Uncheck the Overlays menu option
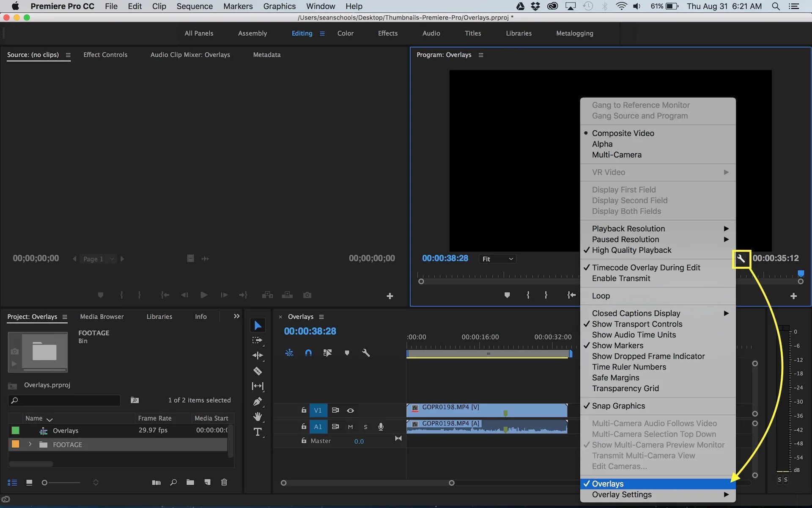The image size is (812, 508). tap(608, 484)
